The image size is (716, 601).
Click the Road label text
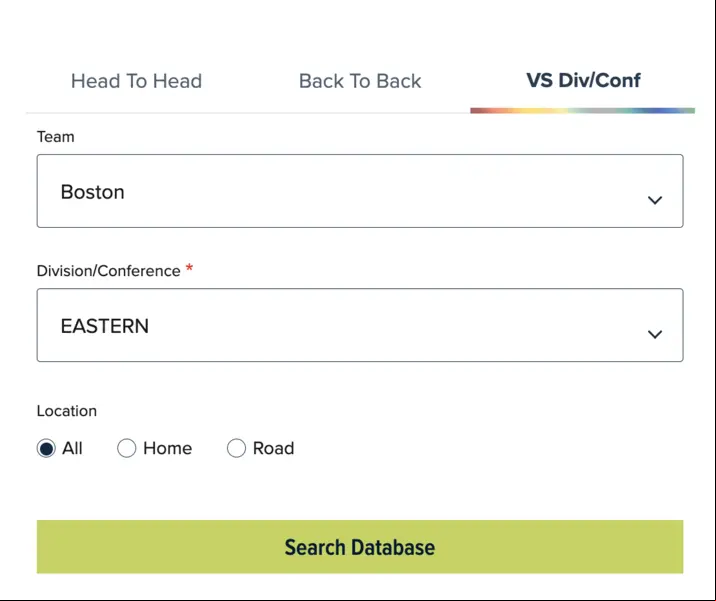(x=274, y=448)
